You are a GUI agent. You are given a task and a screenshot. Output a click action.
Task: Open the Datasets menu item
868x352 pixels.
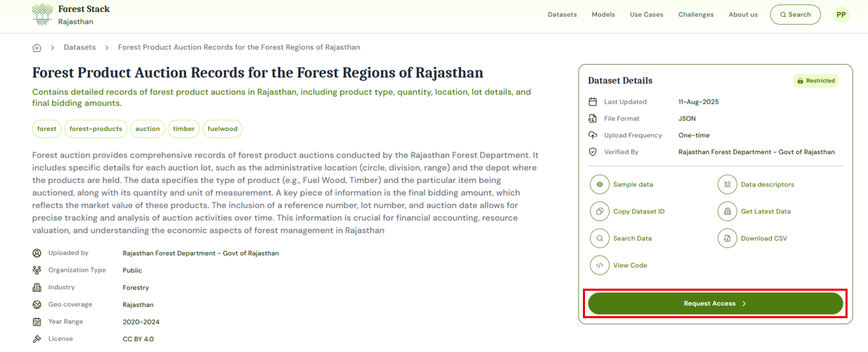point(562,15)
